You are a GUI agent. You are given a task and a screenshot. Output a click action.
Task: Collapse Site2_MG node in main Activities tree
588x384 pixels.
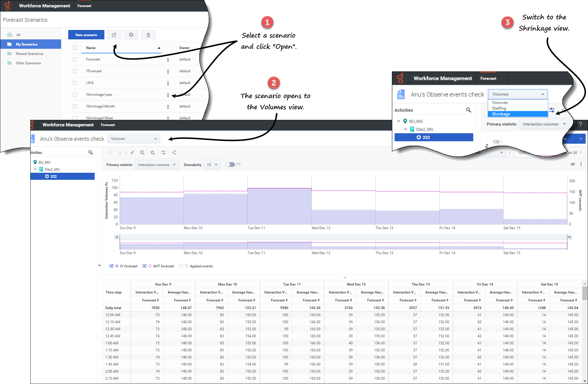(35, 169)
